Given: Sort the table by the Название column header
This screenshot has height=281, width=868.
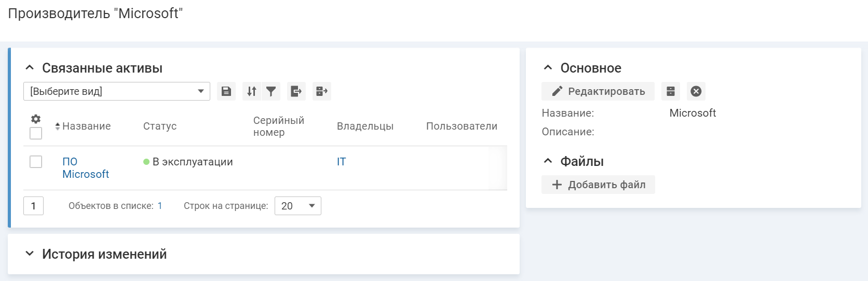Looking at the screenshot, I should point(86,126).
